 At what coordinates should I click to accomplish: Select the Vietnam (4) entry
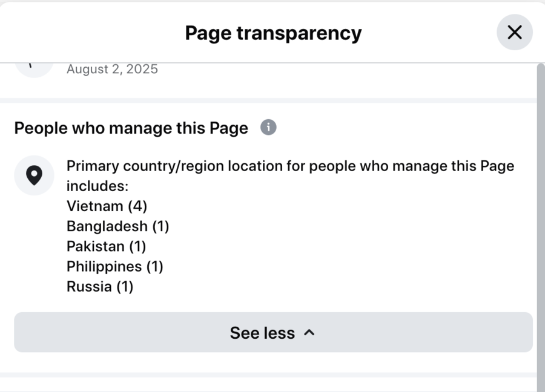(107, 206)
